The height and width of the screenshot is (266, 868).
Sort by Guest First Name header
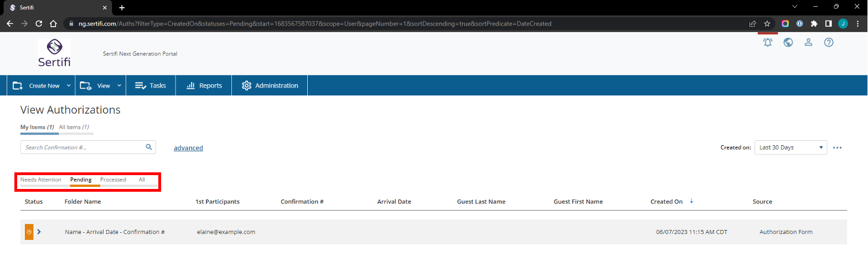[x=578, y=202]
